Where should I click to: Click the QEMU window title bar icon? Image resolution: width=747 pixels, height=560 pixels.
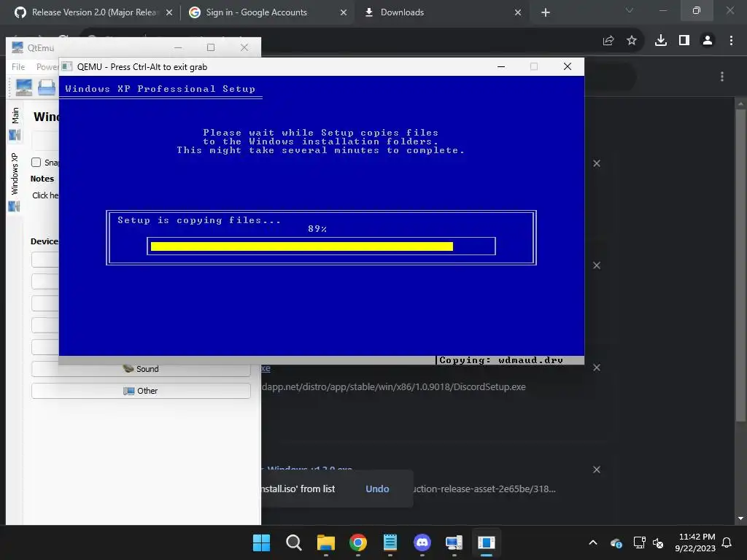click(67, 66)
